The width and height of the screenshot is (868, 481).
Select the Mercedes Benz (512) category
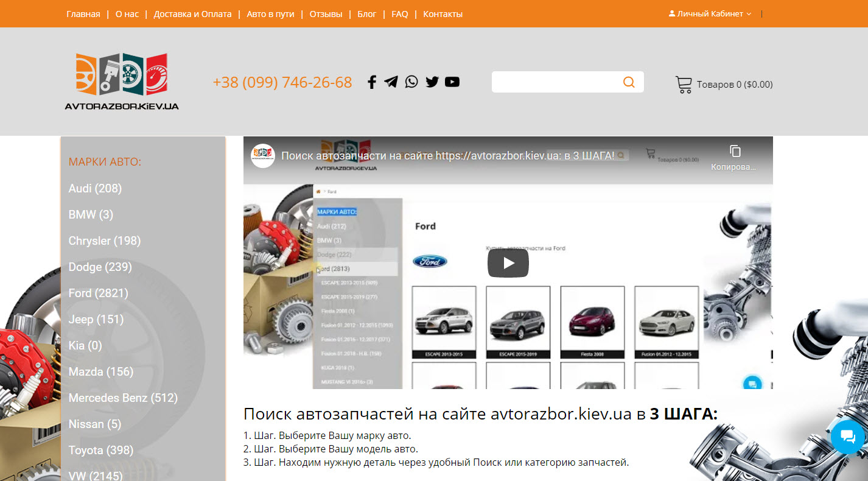click(123, 398)
